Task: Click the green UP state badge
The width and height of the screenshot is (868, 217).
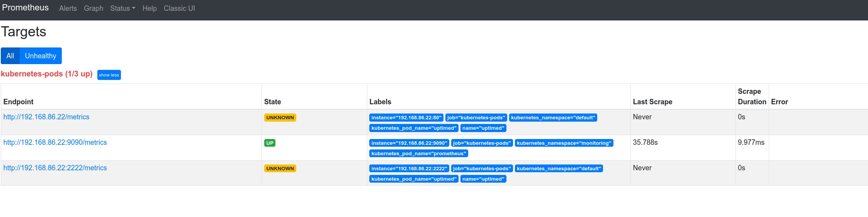Action: [270, 143]
